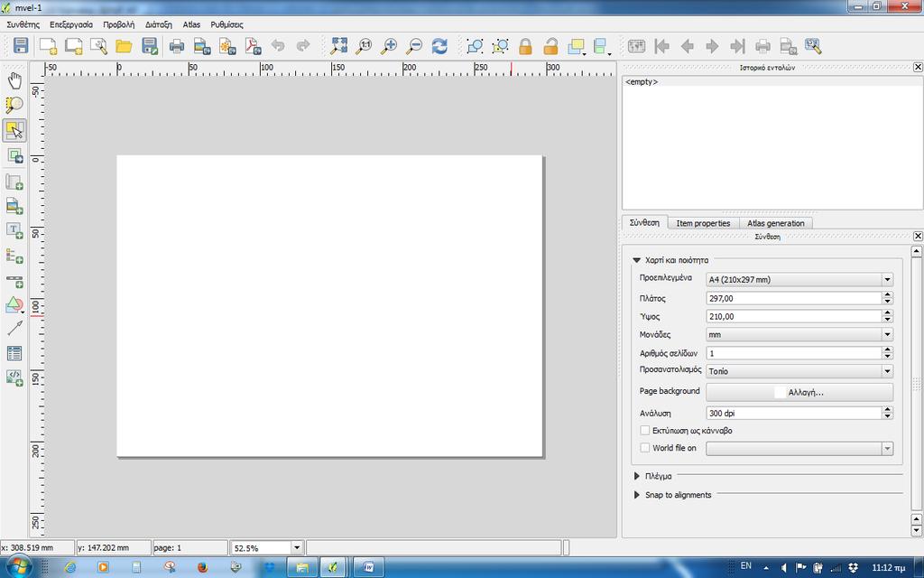Switch to the Atlas generation tab

coord(775,223)
